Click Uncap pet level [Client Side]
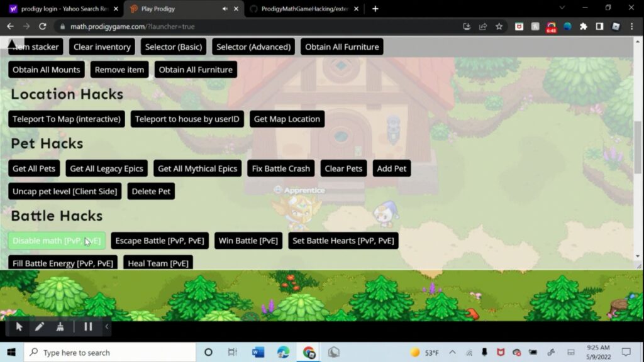The image size is (644, 362). [65, 191]
